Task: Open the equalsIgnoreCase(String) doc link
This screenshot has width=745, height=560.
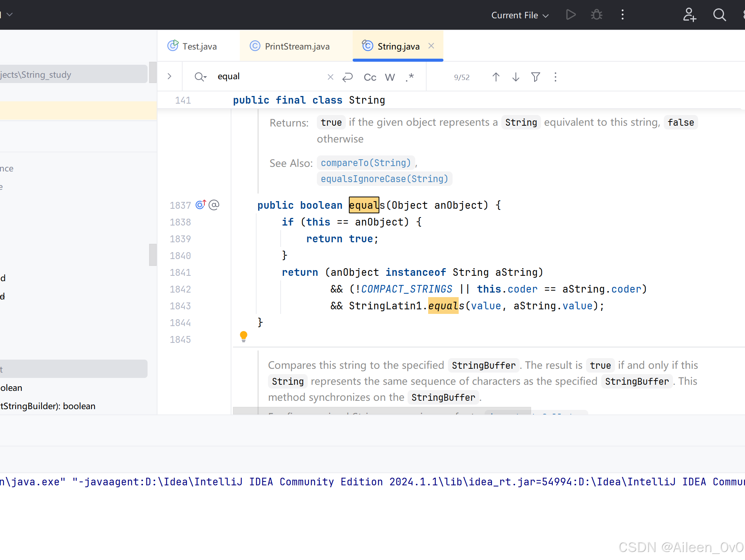Action: [x=384, y=179]
